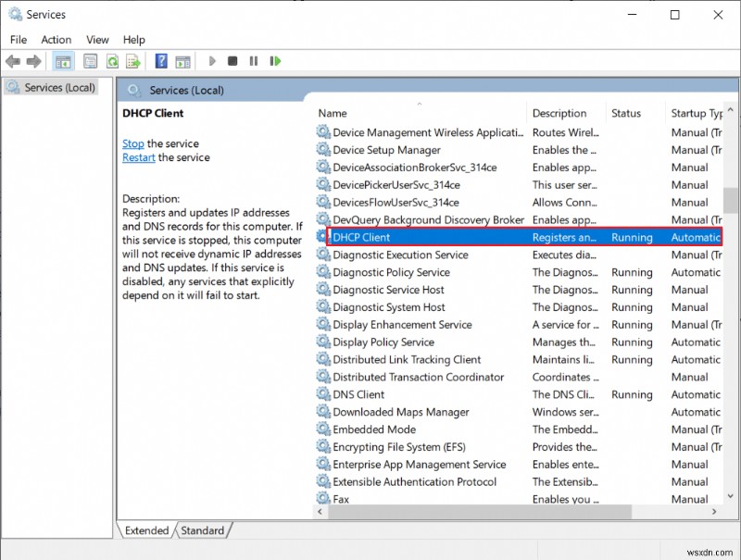
Task: Restart the service using the restart icon
Action: click(x=274, y=61)
